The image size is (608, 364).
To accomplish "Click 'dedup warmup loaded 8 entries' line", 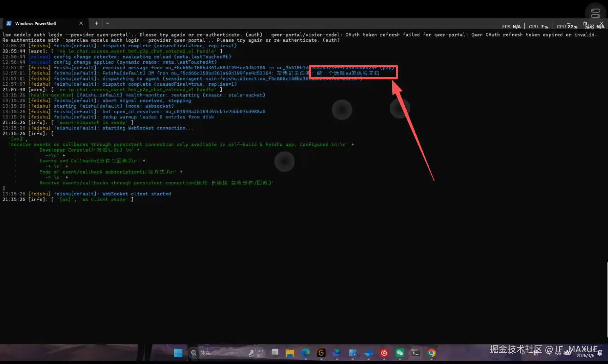I will (x=108, y=117).
